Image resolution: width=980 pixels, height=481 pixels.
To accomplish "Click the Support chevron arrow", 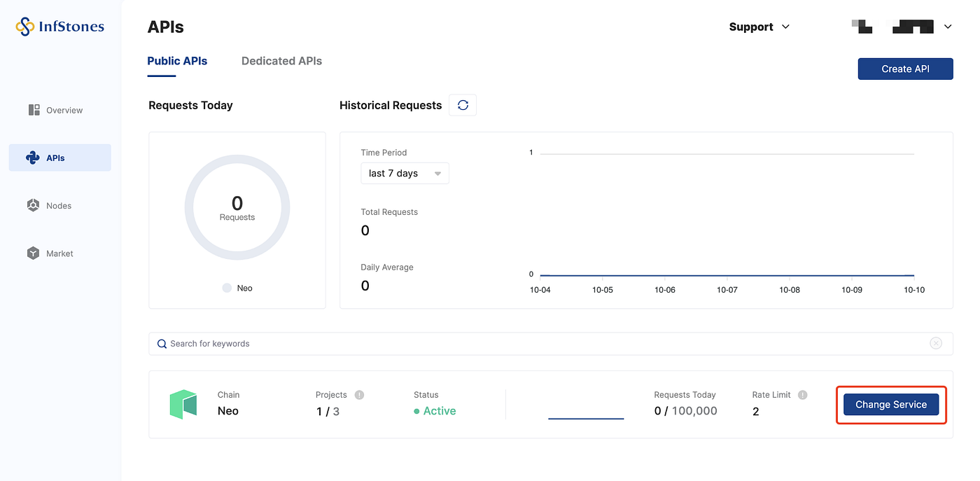I will point(785,27).
